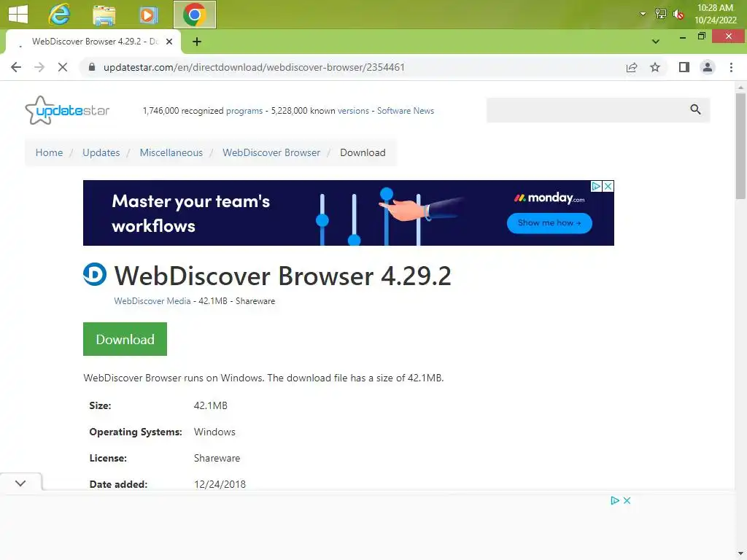This screenshot has height=560, width=747.
Task: Close the monday.com banner ad
Action: (608, 186)
